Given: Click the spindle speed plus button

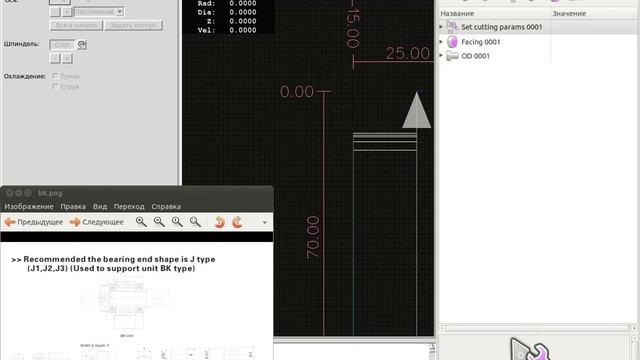Looking at the screenshot, I should tap(67, 58).
